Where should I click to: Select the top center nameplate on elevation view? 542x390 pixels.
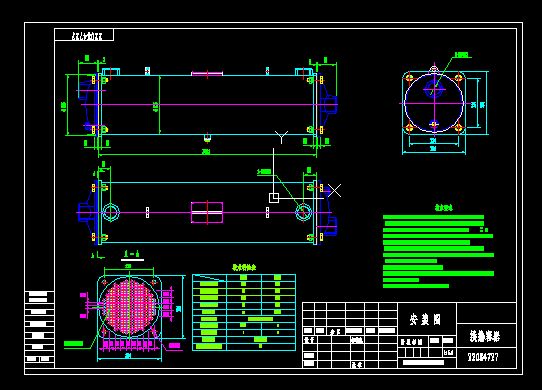pyautogui.click(x=207, y=73)
